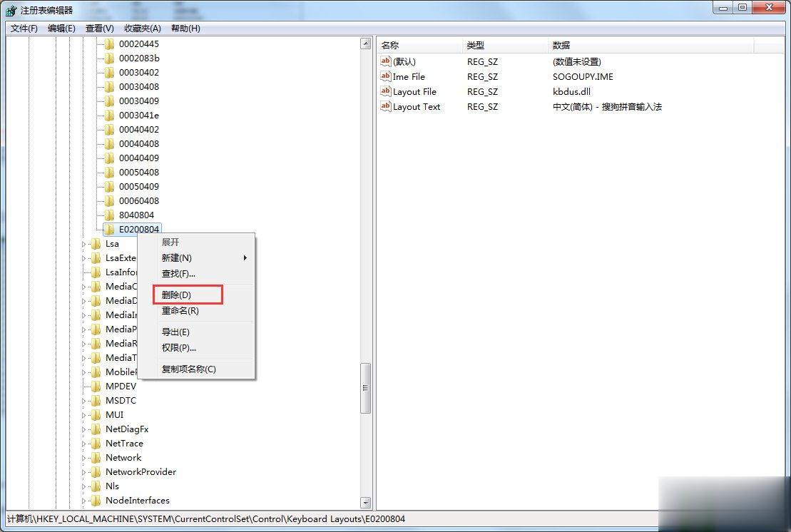Click the folder icon of key 00030402
This screenshot has width=791, height=532.
pyautogui.click(x=109, y=73)
